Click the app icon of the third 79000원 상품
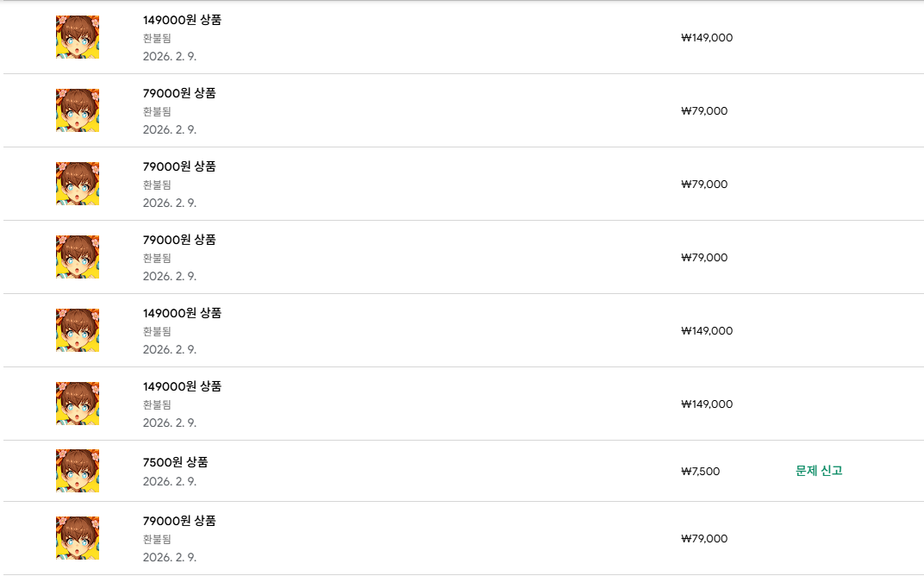 click(78, 257)
